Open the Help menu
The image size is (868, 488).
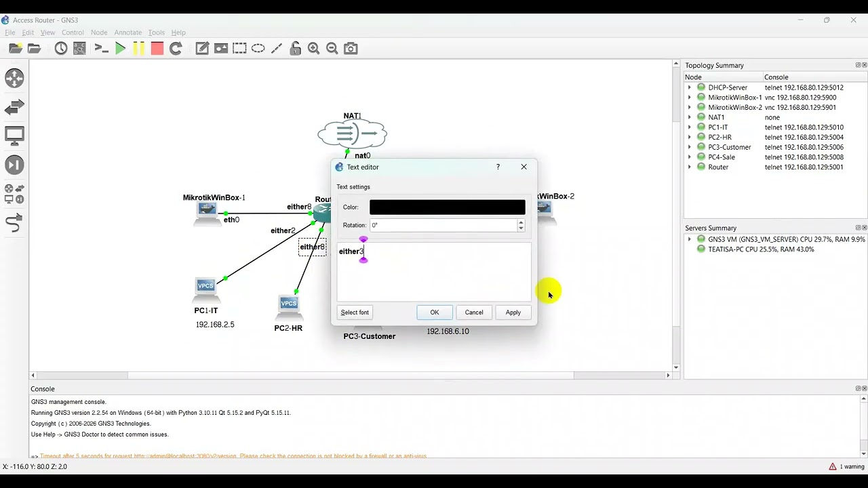tap(178, 33)
